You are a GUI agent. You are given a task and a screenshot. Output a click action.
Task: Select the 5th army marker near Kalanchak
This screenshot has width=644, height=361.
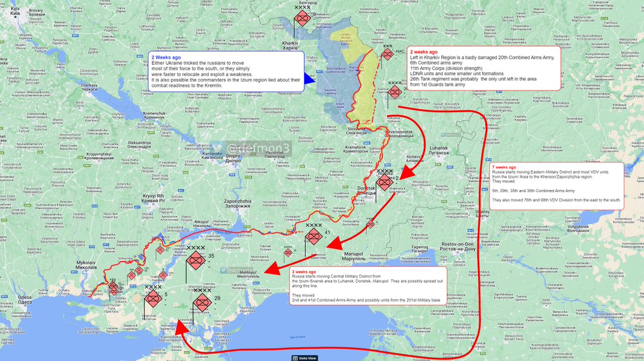pos(153,299)
